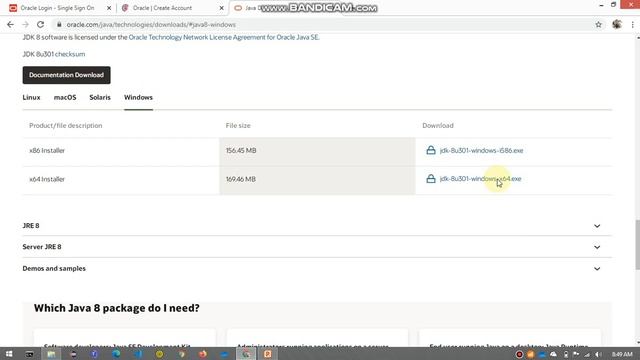640x360 pixels.
Task: Expand the JRE 8 section
Action: (x=317, y=226)
